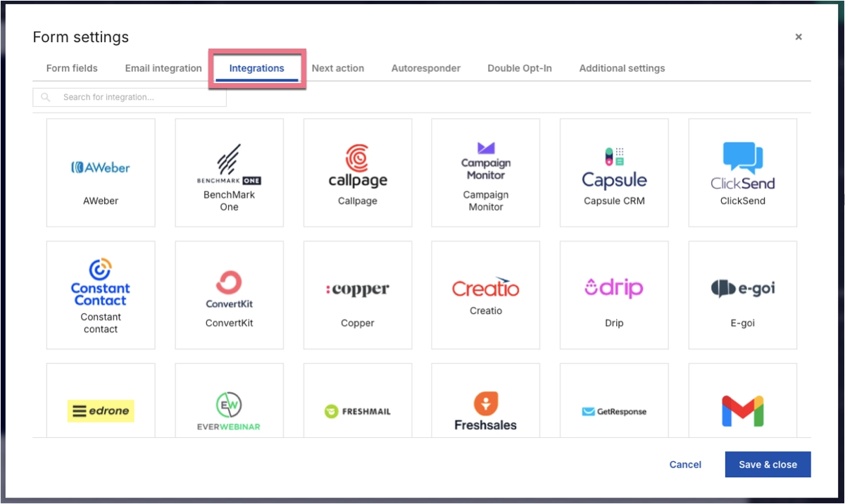Open the Creatio integration
845x504 pixels.
point(485,295)
